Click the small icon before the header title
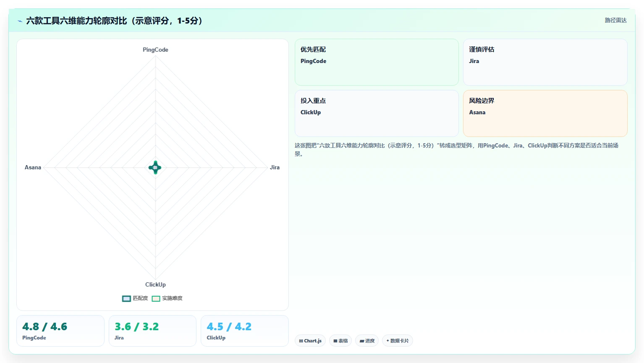The width and height of the screenshot is (644, 363). click(20, 21)
